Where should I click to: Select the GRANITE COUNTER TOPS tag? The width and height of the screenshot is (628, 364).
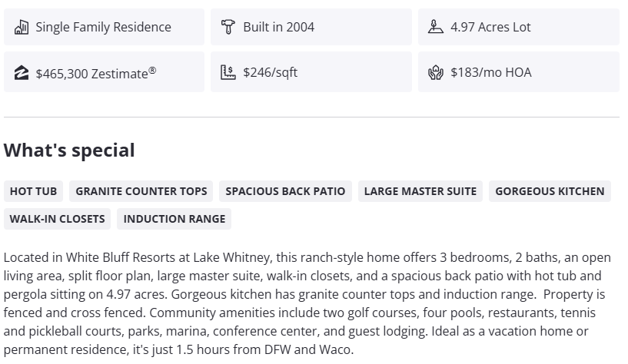tap(141, 191)
